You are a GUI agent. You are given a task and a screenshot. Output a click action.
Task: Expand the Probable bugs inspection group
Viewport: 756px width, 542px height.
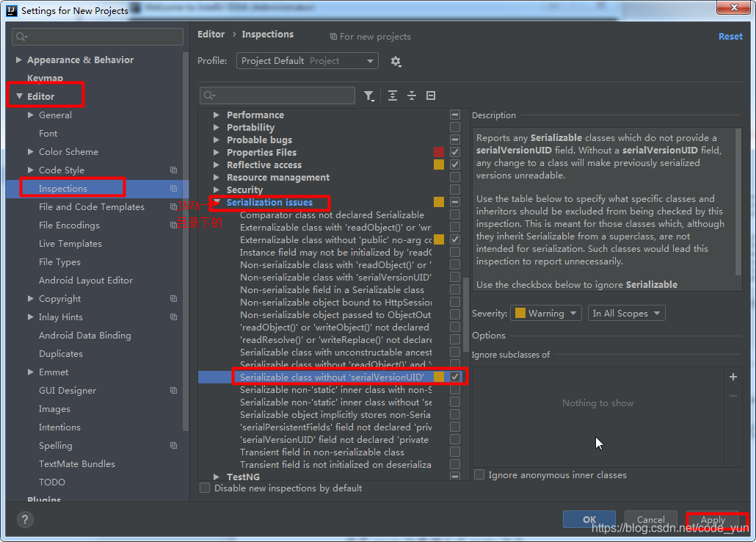(x=217, y=140)
